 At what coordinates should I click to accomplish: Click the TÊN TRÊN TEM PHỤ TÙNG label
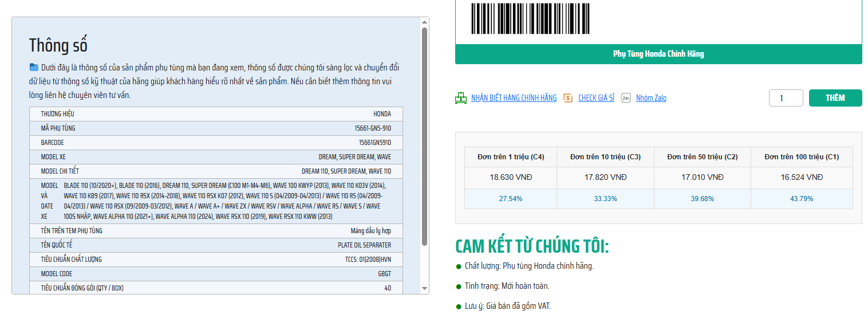(72, 231)
